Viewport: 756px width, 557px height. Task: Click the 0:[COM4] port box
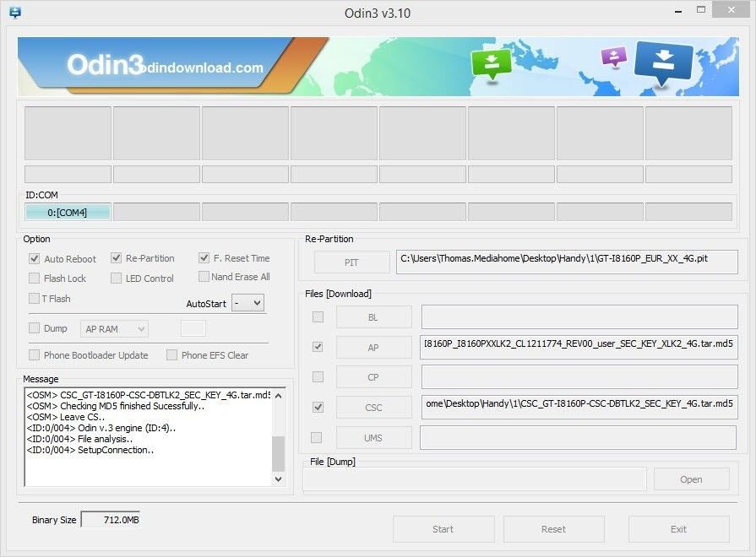pyautogui.click(x=68, y=213)
